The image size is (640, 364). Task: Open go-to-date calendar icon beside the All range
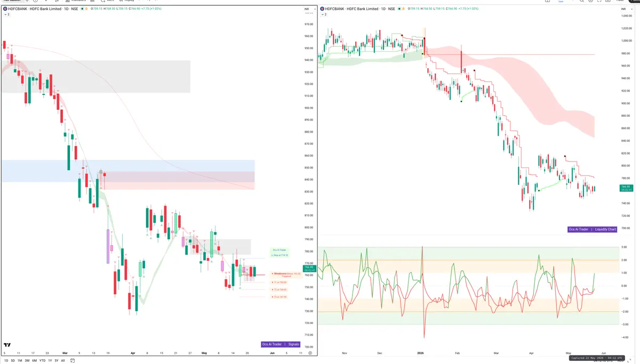[x=73, y=361]
